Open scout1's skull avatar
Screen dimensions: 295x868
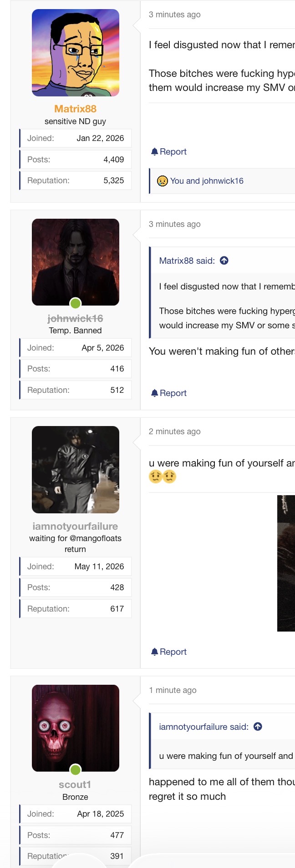76,728
